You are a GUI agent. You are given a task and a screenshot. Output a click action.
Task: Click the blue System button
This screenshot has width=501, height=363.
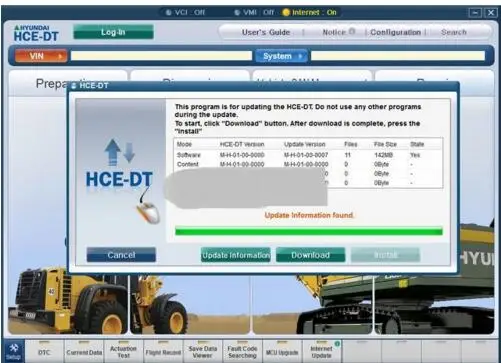point(281,56)
